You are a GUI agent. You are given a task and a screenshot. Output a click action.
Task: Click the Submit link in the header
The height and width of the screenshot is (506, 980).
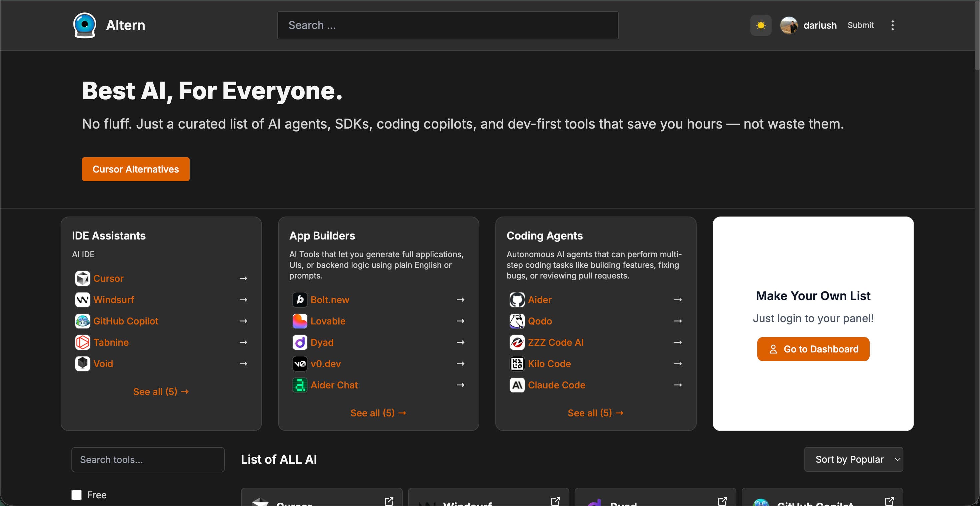tap(861, 25)
